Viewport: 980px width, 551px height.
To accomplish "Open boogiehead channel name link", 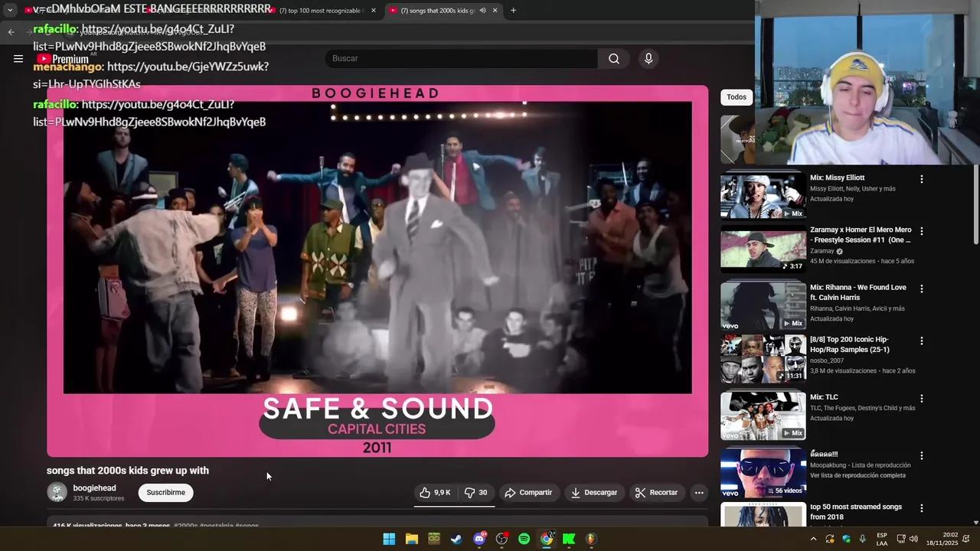I will point(94,488).
